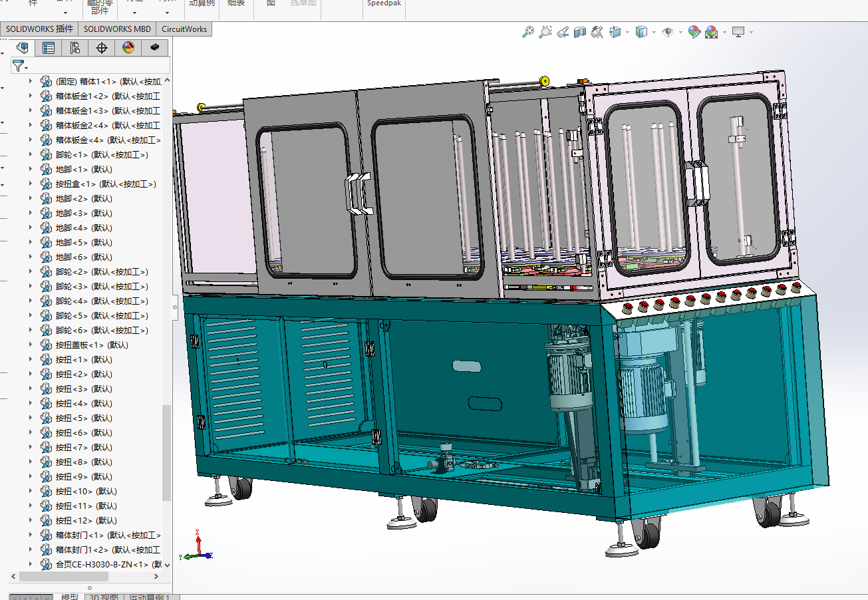The height and width of the screenshot is (600, 868).
Task: Expand the 箱体封门<1> component node
Action: coord(30,535)
